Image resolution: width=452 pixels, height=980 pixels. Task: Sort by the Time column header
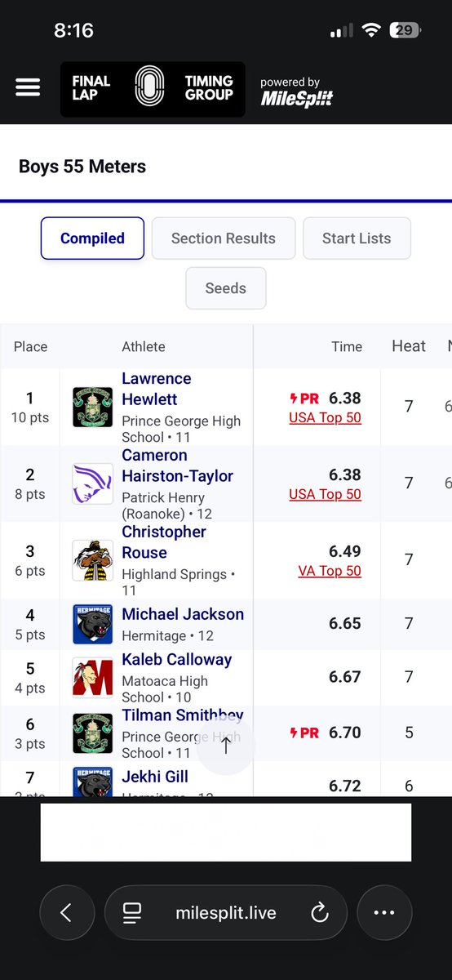(x=347, y=346)
